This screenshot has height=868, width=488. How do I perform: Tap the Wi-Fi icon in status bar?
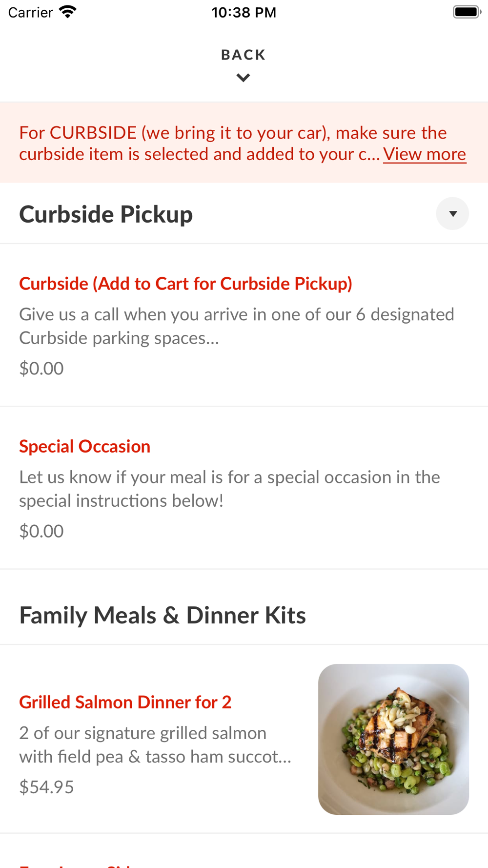(68, 12)
